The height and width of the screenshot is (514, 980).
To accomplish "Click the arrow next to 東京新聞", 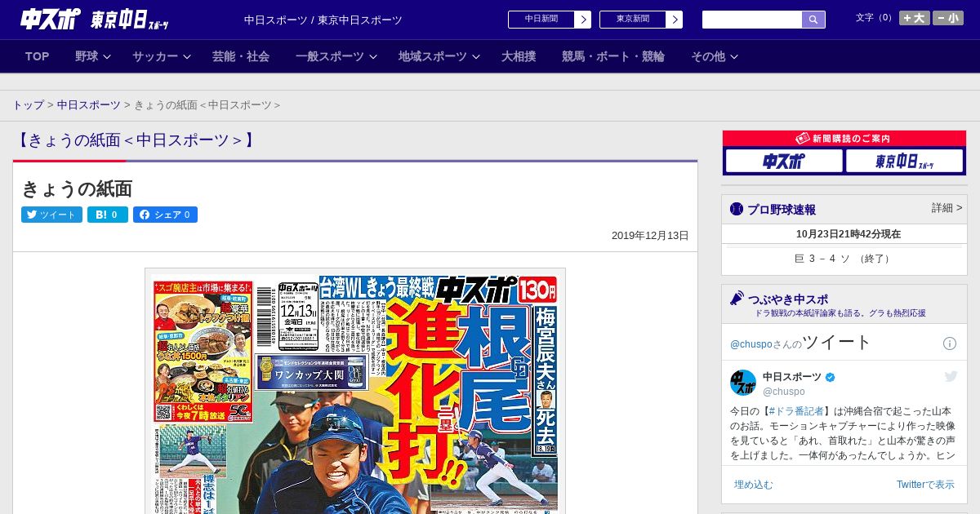I will (675, 20).
